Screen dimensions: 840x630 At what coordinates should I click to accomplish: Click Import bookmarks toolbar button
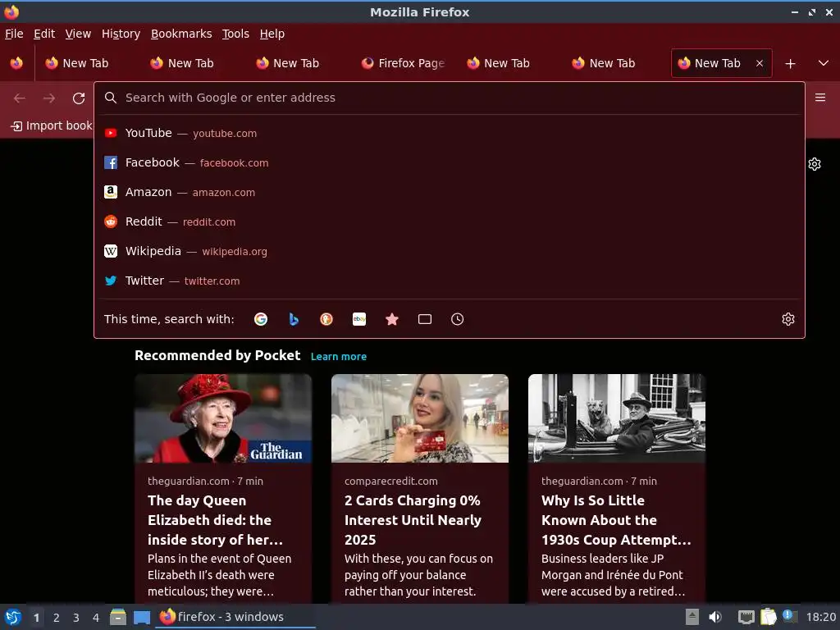[52, 126]
